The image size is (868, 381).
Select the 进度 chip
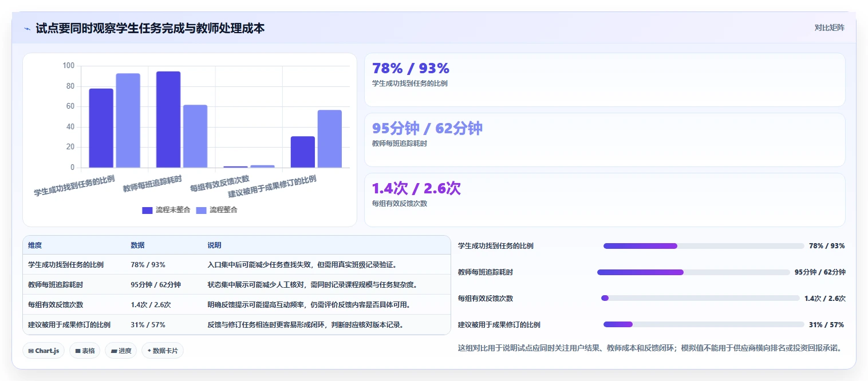click(121, 351)
